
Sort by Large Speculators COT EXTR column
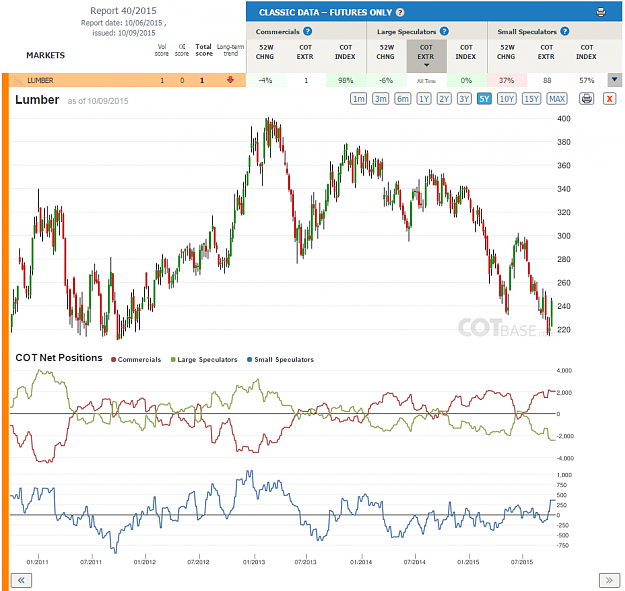[426, 55]
